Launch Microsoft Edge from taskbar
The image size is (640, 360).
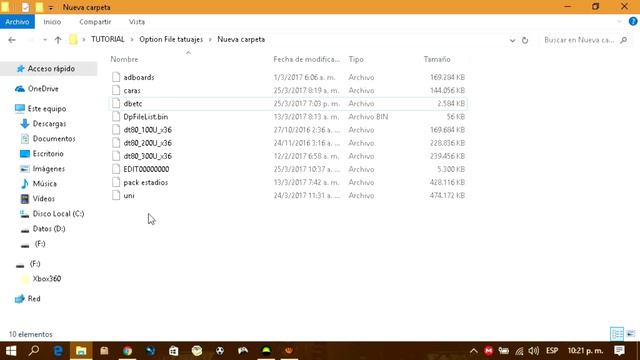click(58, 351)
